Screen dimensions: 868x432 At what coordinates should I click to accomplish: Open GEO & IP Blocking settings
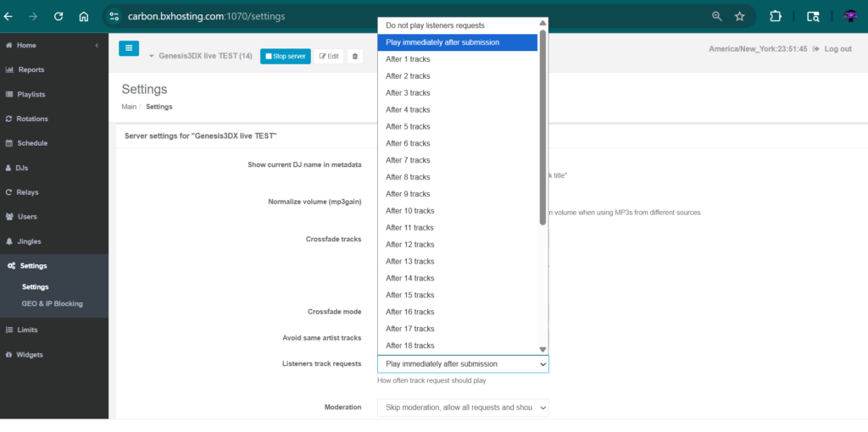(x=52, y=303)
